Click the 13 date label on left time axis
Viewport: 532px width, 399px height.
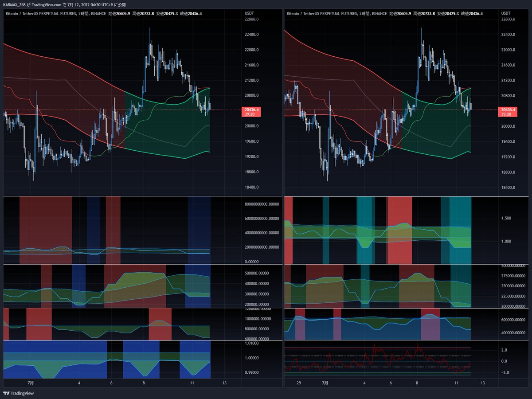click(x=224, y=383)
